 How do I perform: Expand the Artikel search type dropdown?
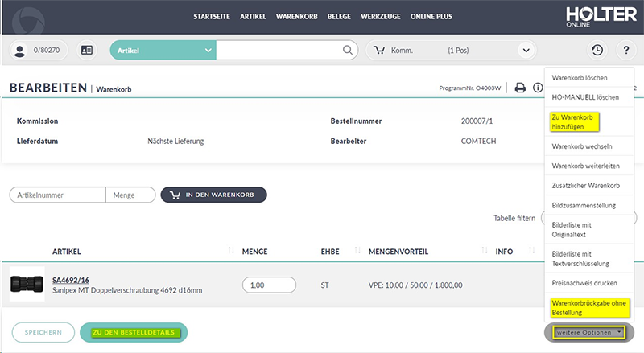[x=209, y=50]
